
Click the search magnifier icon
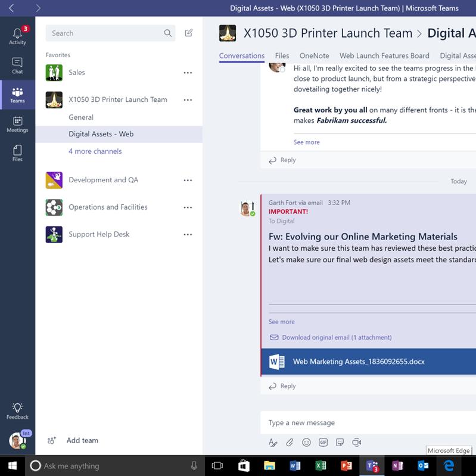(167, 33)
